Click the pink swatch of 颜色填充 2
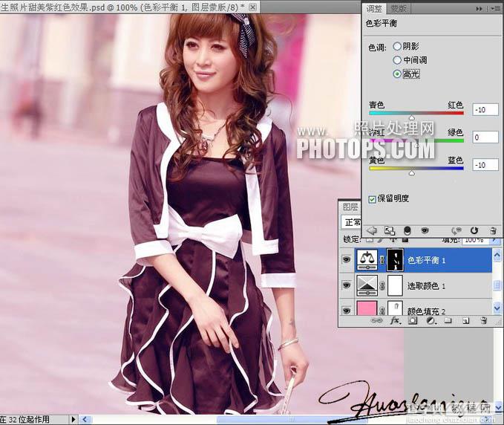The width and height of the screenshot is (504, 425). coord(367,308)
